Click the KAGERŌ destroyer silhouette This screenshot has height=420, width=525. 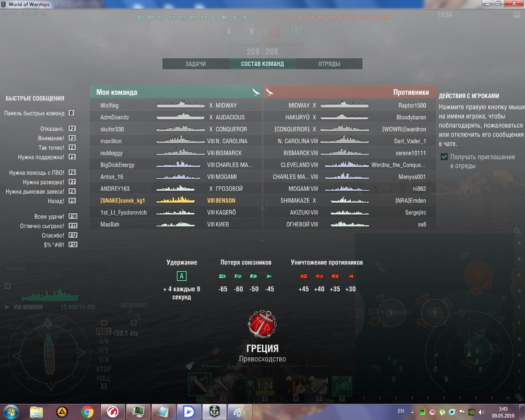click(x=176, y=212)
